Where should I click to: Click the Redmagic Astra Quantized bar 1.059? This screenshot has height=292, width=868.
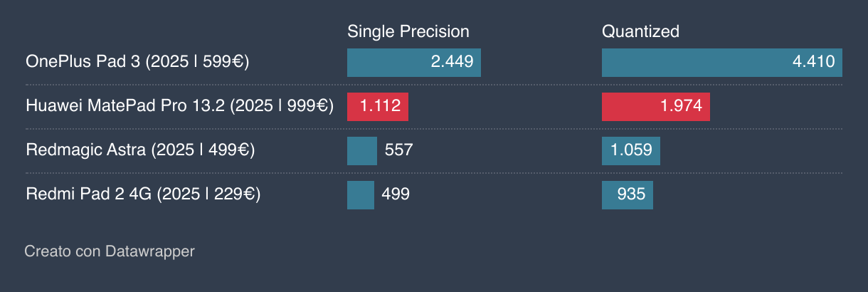click(x=631, y=151)
